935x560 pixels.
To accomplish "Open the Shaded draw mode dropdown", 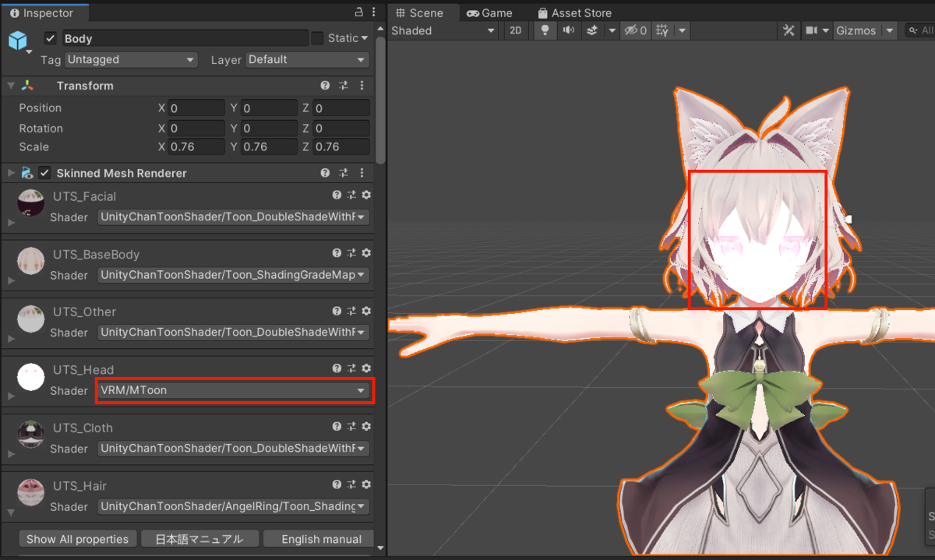I will tap(443, 30).
